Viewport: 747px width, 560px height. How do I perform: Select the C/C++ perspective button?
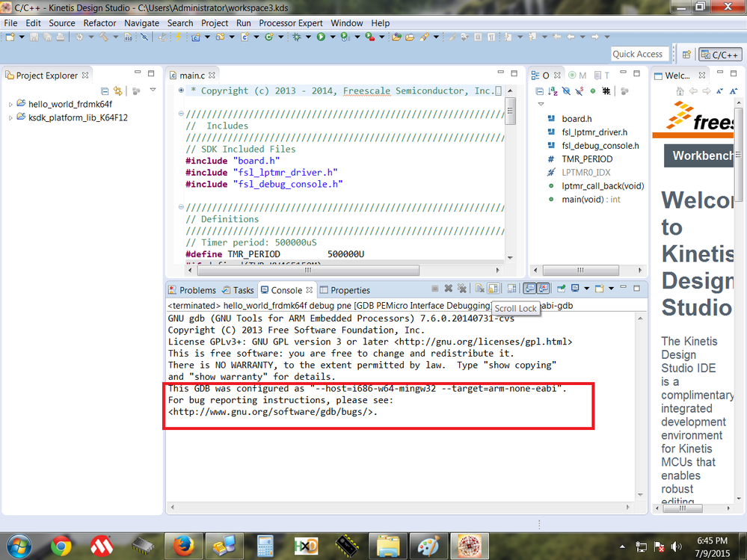(x=719, y=55)
